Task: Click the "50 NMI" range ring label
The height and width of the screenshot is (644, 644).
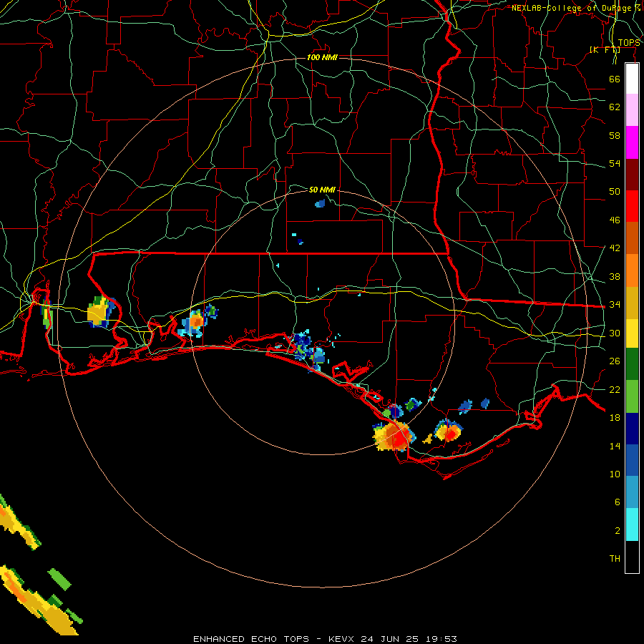Action: [323, 190]
